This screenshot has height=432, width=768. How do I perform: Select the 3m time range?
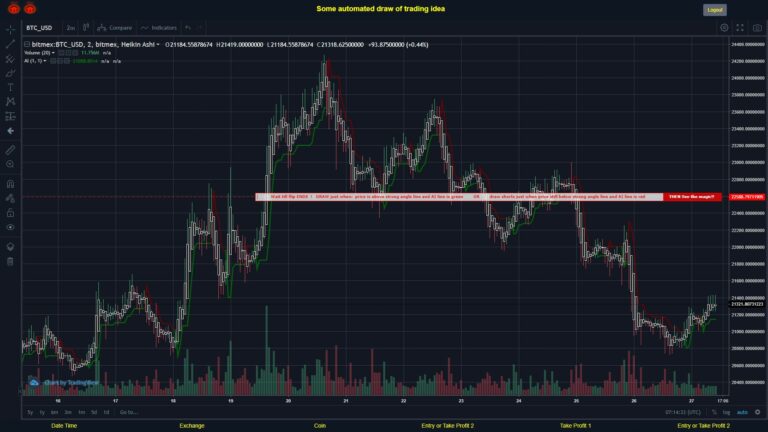68,412
